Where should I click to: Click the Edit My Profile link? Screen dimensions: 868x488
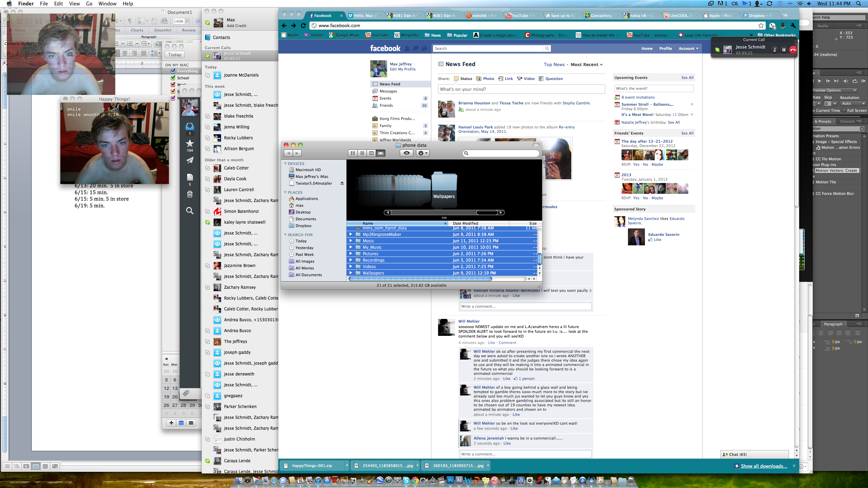(402, 69)
